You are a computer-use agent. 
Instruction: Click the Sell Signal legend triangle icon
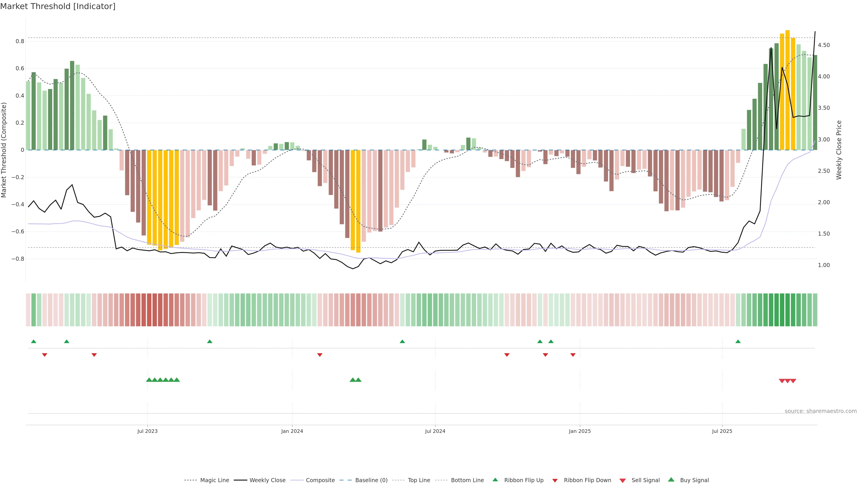(622, 480)
